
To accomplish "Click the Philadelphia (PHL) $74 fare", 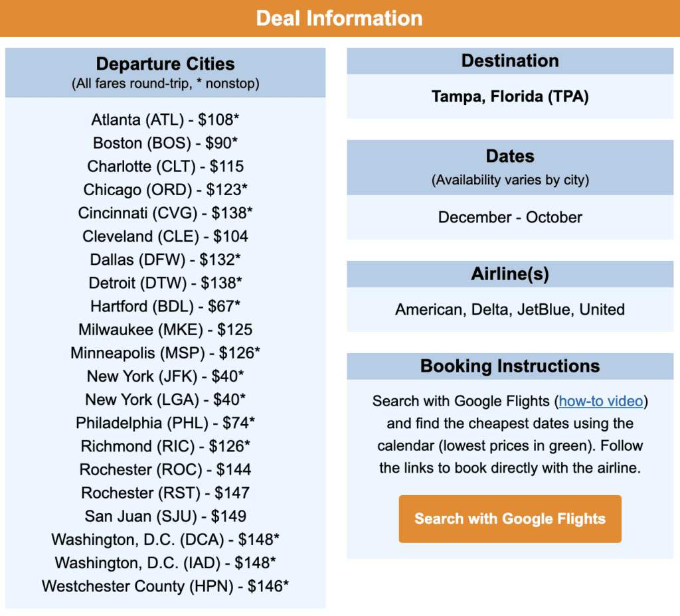I will point(165,423).
